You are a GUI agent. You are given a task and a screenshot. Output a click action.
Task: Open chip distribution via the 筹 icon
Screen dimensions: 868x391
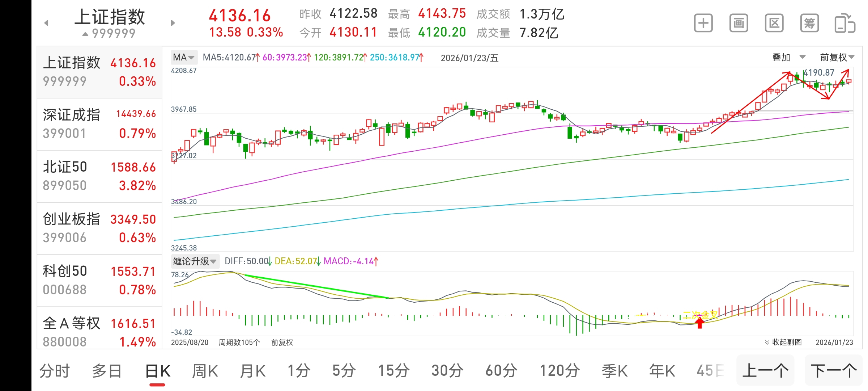coord(809,22)
